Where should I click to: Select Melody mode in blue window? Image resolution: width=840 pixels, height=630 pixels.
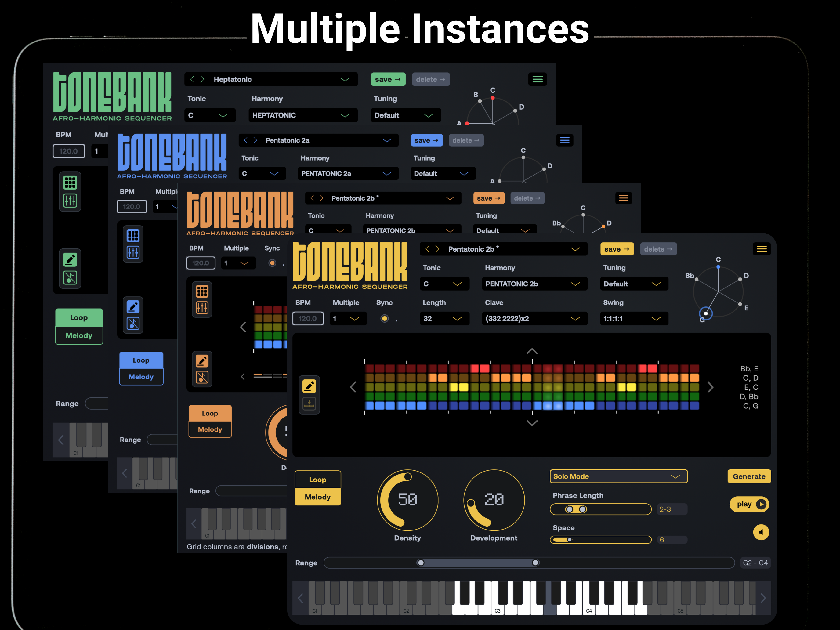141,377
